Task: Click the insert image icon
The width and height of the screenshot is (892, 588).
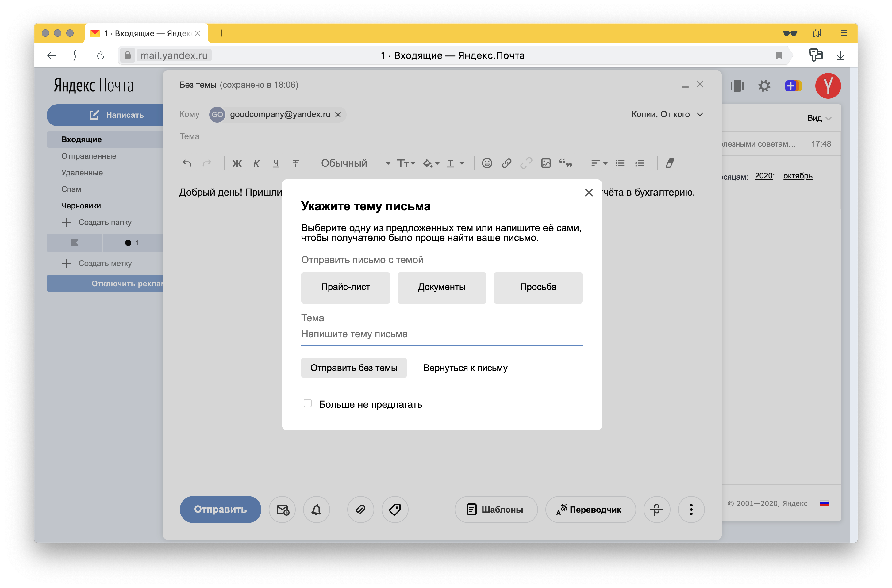Action: pos(546,163)
